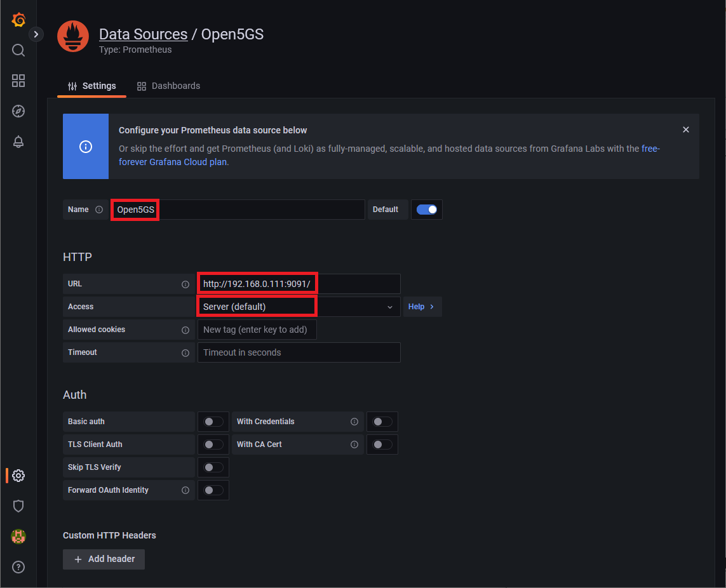Screen dimensions: 726x588
Task: Focus the Timeout in seconds field
Action: [x=299, y=352]
